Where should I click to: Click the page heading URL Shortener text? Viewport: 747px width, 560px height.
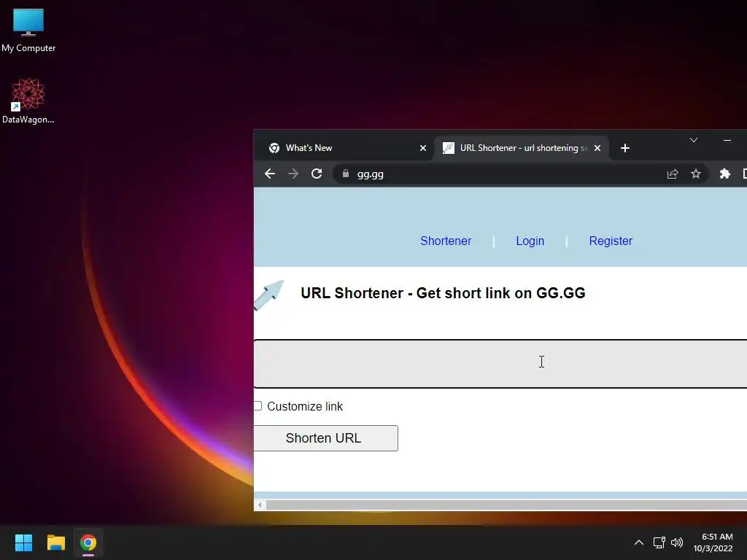click(x=443, y=293)
